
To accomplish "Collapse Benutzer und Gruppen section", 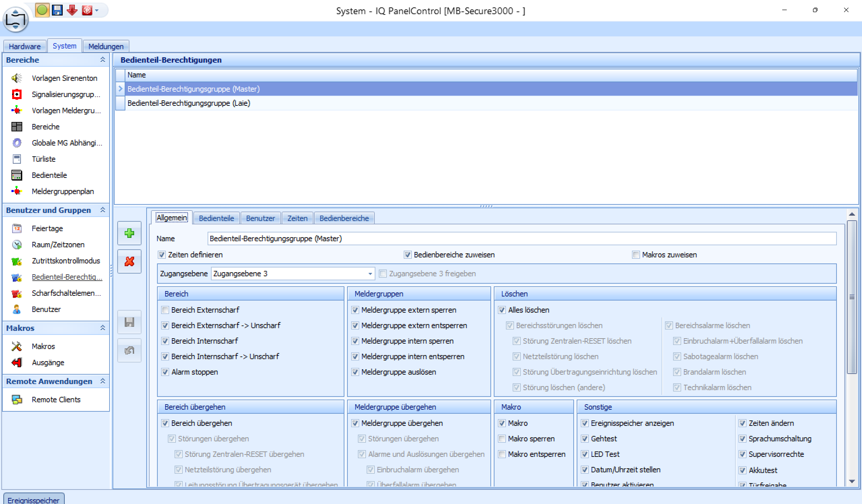I will click(x=102, y=210).
